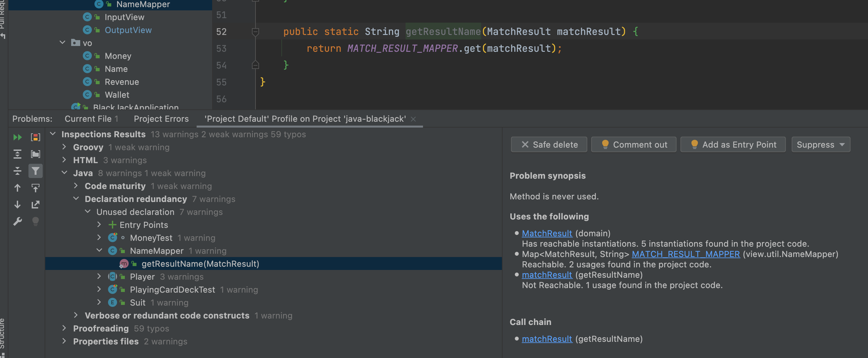This screenshot has height=358, width=868.
Task: Expand the Groovy inspection group
Action: [64, 147]
